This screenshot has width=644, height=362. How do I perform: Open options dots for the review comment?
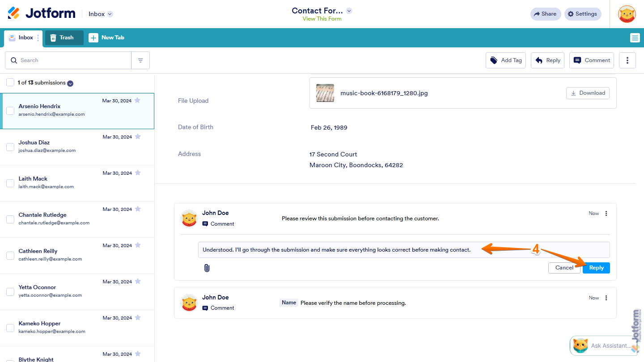pyautogui.click(x=606, y=213)
